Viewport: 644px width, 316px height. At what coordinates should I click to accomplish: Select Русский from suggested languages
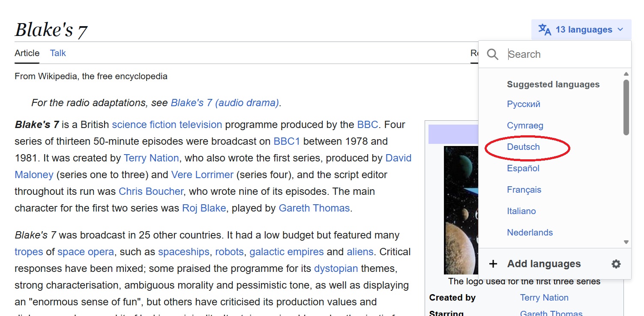tap(524, 104)
